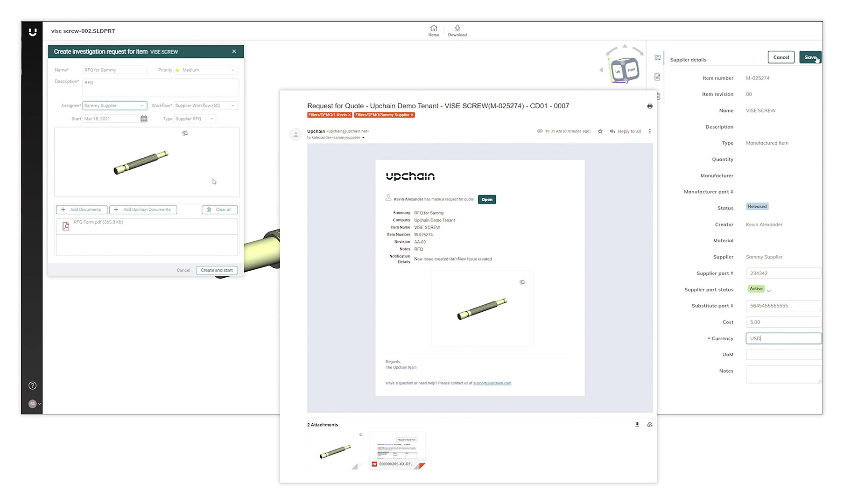Open the Upchain logo menu in sidebar
Viewport: 844px width, 504px height.
[x=32, y=32]
